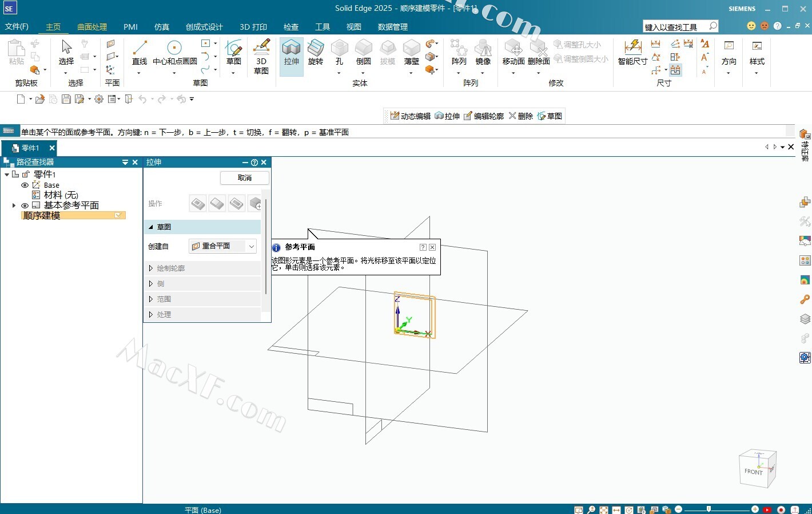Expand the 绘制轮廓 section
812x514 pixels.
(x=151, y=268)
